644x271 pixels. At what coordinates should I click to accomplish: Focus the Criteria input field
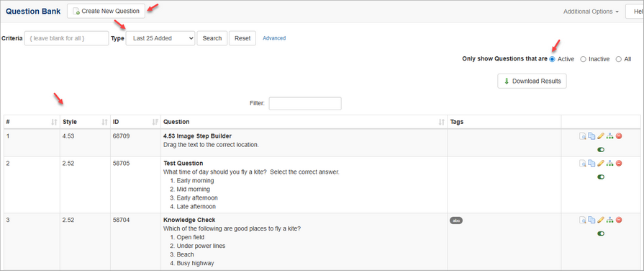click(66, 38)
